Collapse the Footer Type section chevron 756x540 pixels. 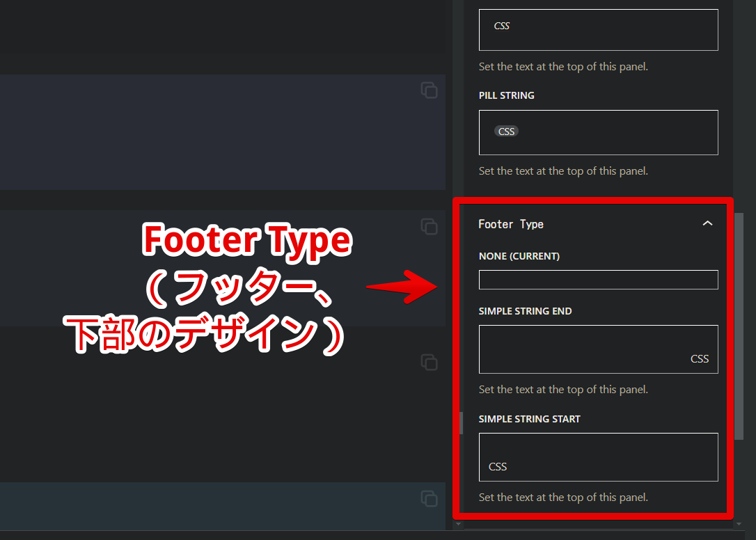pos(707,223)
